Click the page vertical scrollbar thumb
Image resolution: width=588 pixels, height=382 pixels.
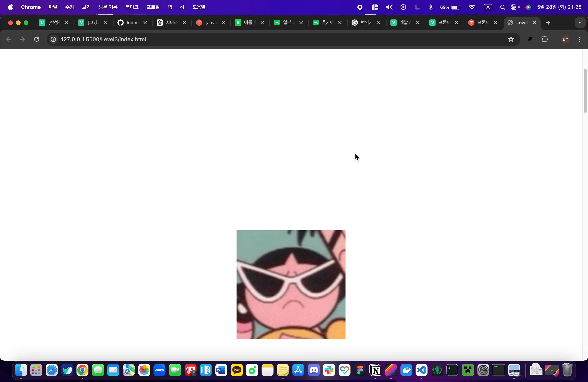click(x=585, y=90)
